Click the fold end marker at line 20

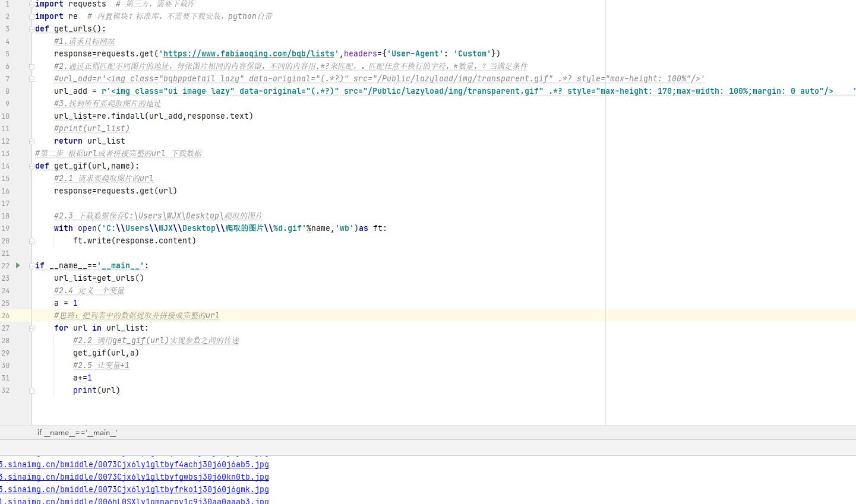(31, 240)
